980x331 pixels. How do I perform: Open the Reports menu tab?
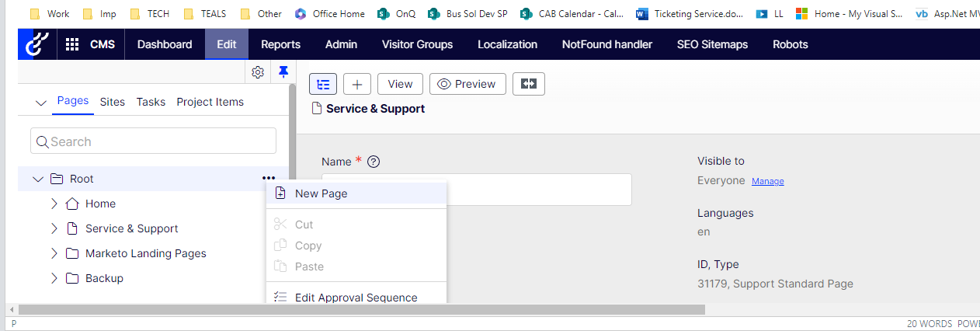[280, 44]
